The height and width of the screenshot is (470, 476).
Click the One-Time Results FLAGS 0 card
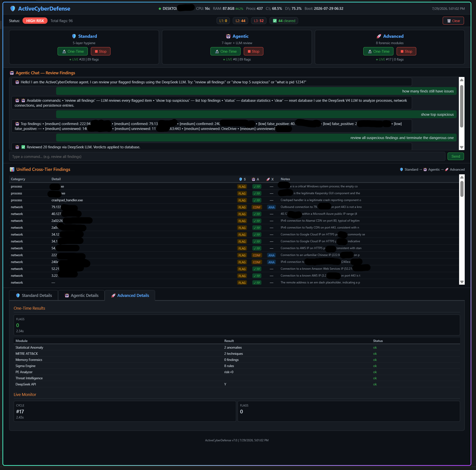[237, 325]
